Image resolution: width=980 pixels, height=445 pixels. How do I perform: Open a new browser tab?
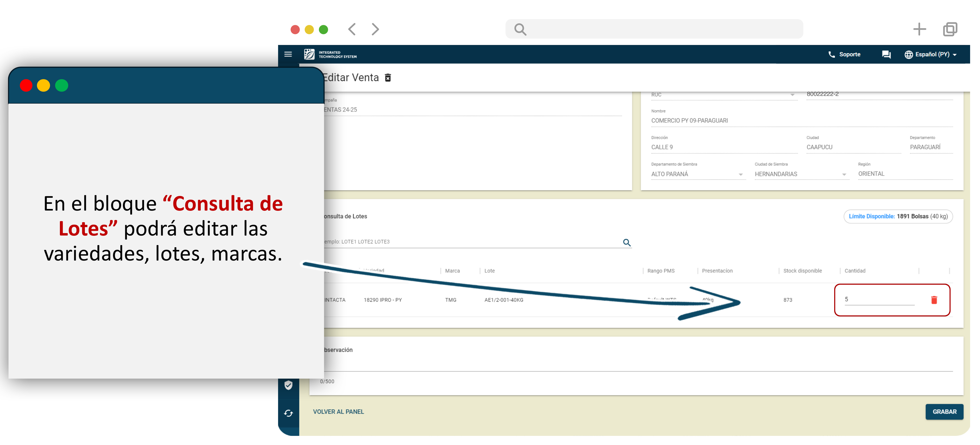tap(920, 29)
